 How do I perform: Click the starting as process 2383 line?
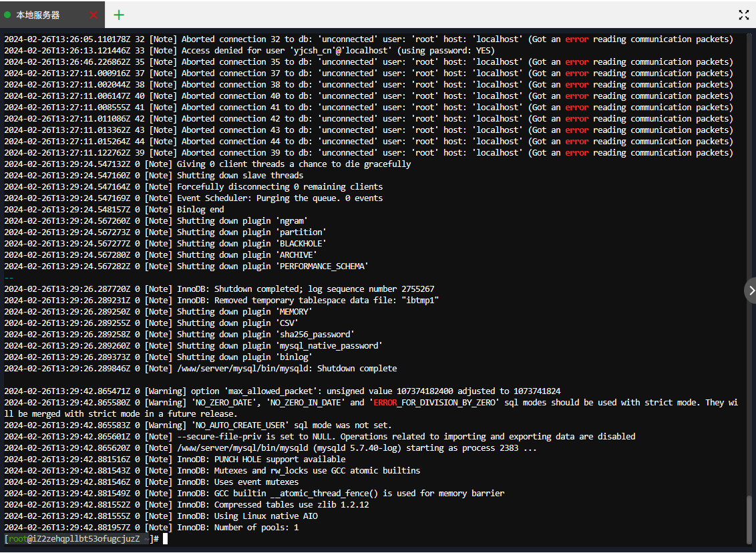(x=270, y=448)
